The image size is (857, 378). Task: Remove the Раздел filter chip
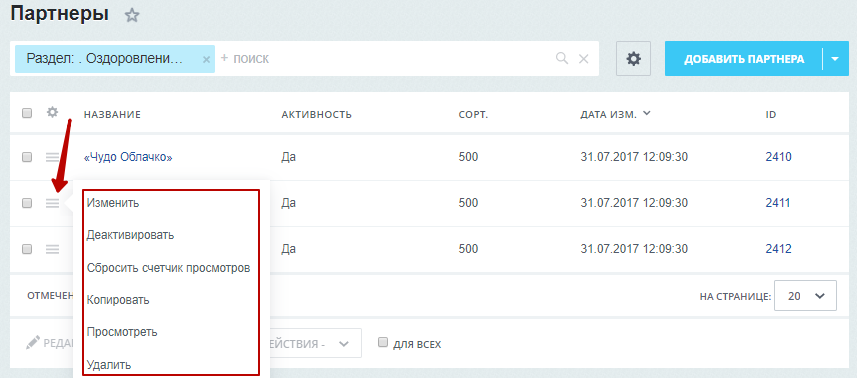click(206, 60)
